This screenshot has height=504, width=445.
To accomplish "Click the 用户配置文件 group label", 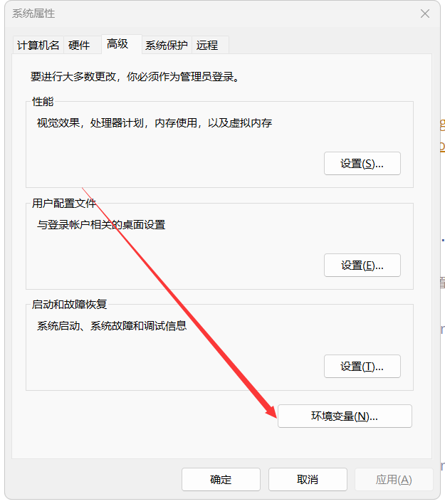I will click(x=64, y=203).
